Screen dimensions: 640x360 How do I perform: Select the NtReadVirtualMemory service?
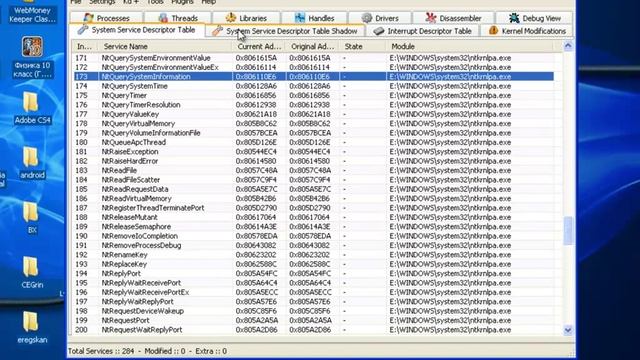click(x=313, y=199)
